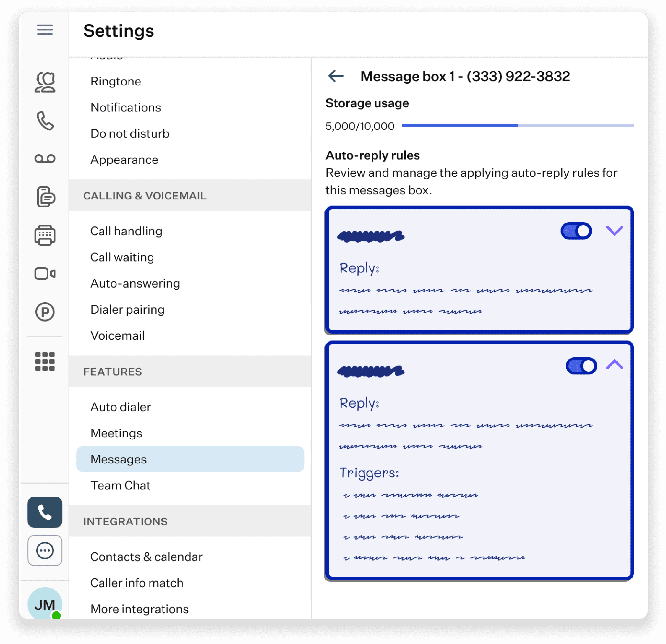
Task: Collapse the second auto-reply rule chevron
Action: click(614, 365)
